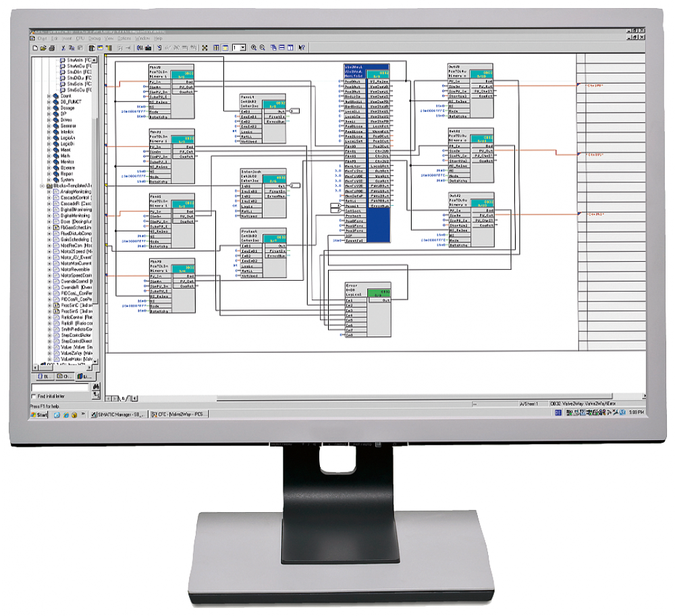Click the catalog search text field
This screenshot has height=616, width=675.
pyautogui.click(x=60, y=387)
